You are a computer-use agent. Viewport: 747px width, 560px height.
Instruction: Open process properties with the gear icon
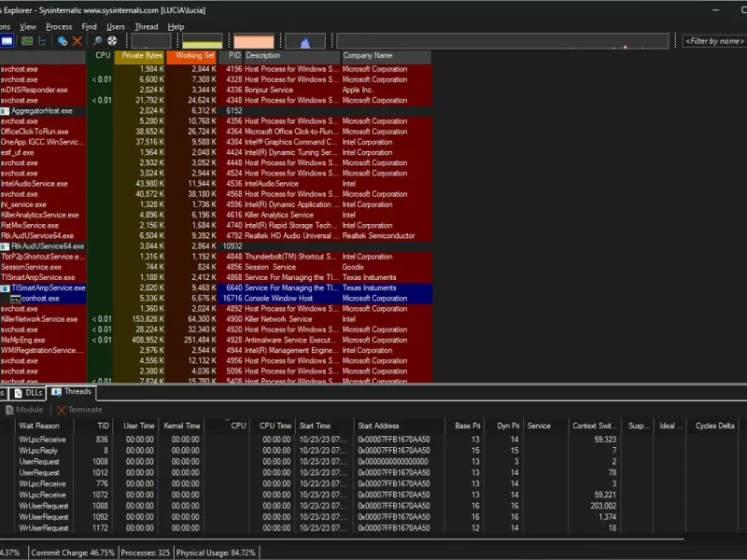coord(62,41)
